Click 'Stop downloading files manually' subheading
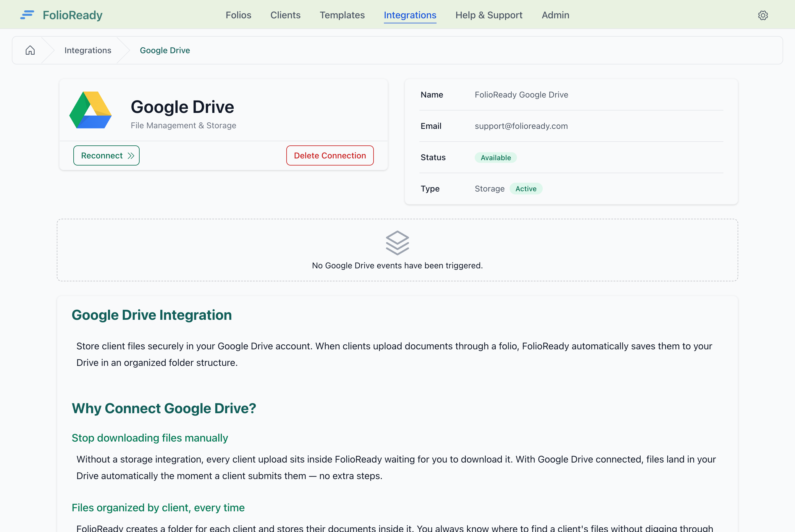 pos(150,438)
